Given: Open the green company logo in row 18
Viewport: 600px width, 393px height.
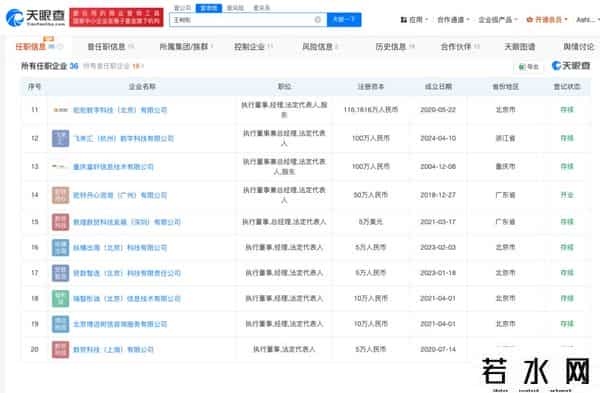Looking at the screenshot, I should [x=60, y=298].
